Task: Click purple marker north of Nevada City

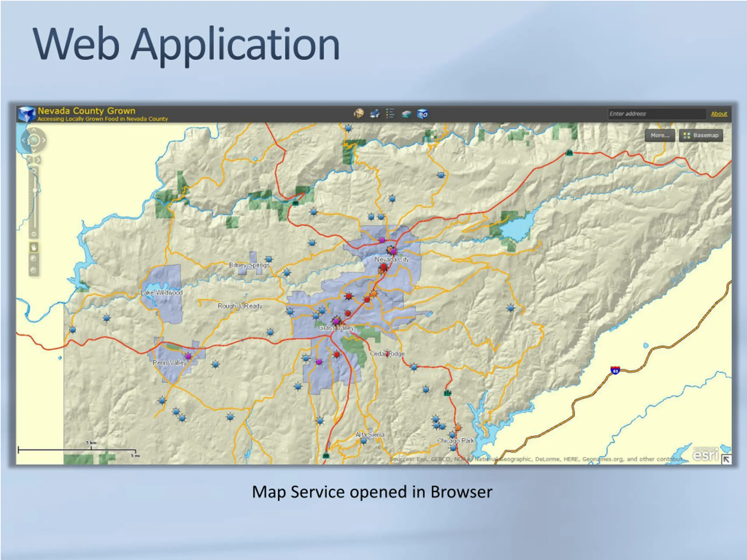Action: point(382,240)
